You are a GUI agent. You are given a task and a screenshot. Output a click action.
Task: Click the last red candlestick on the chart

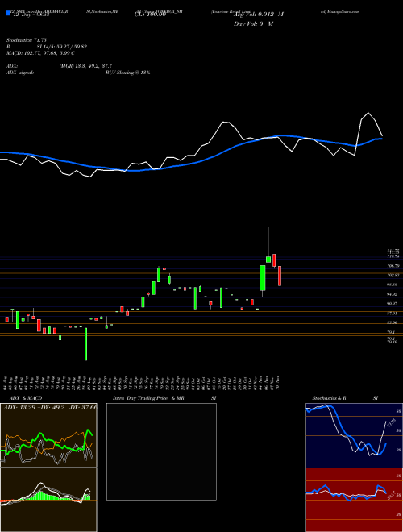(x=280, y=276)
